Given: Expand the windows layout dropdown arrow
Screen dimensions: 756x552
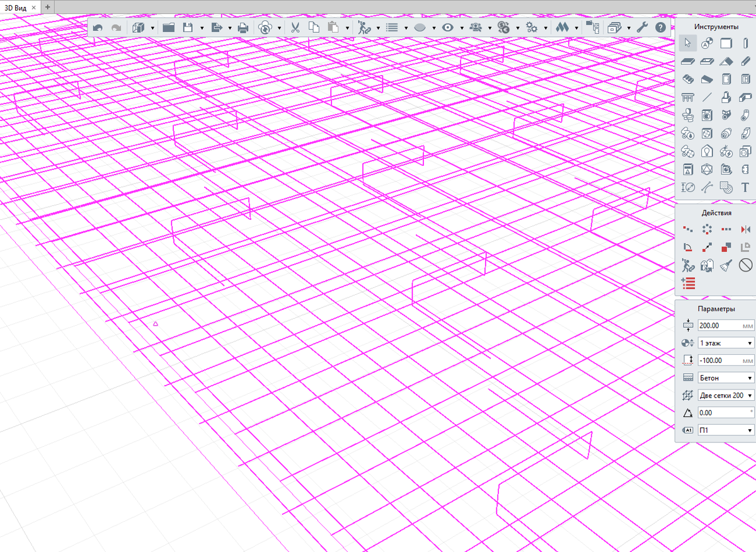Looking at the screenshot, I should (x=628, y=28).
